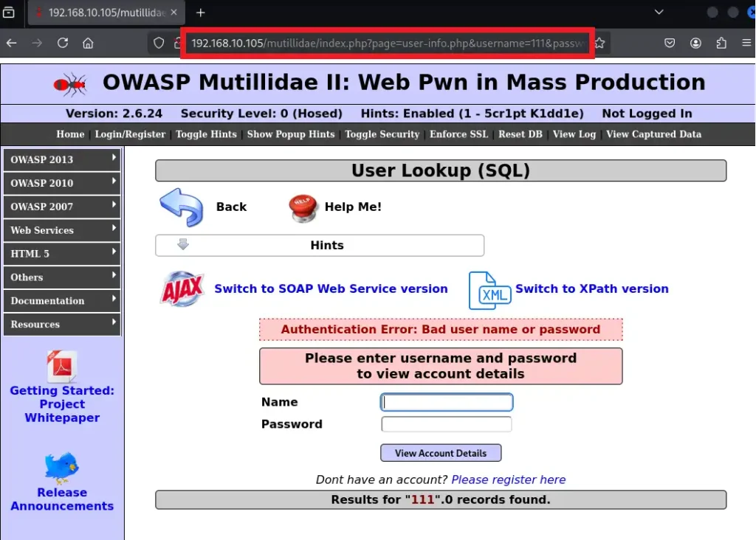
Task: Click the Authentication Error message text
Action: [x=441, y=330]
